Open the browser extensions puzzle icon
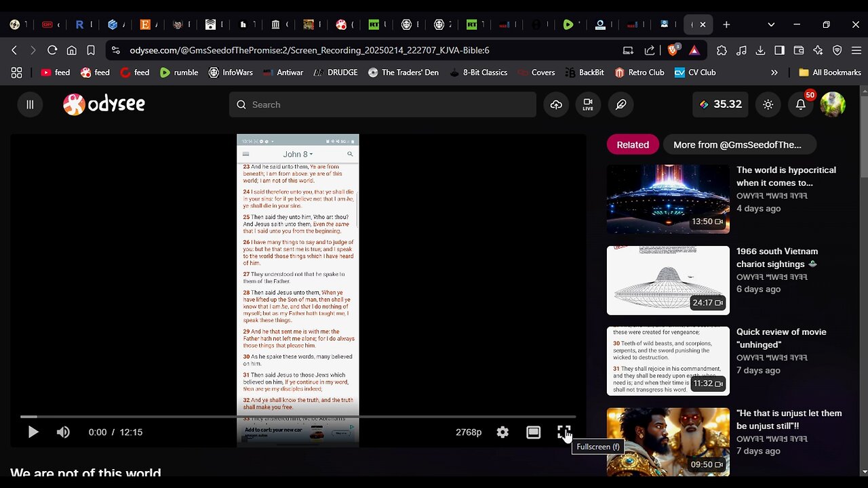The height and width of the screenshot is (488, 868). pyautogui.click(x=722, y=50)
